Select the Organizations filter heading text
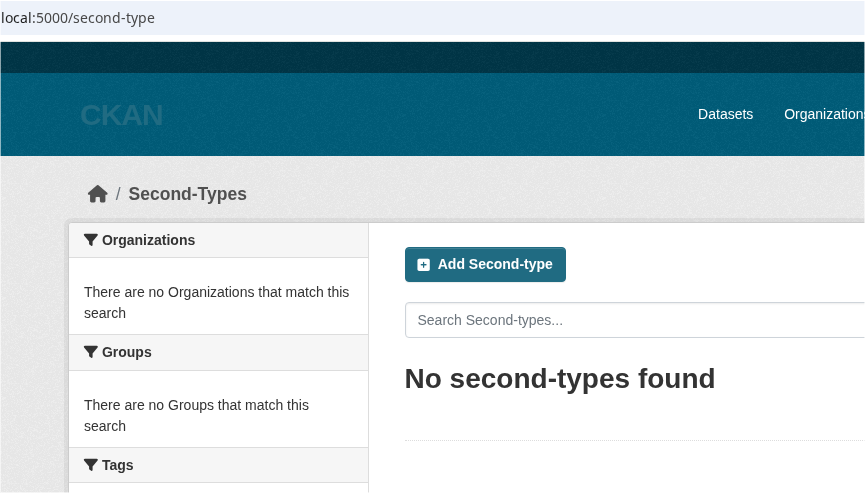Viewport: 865px width, 493px height. (148, 240)
